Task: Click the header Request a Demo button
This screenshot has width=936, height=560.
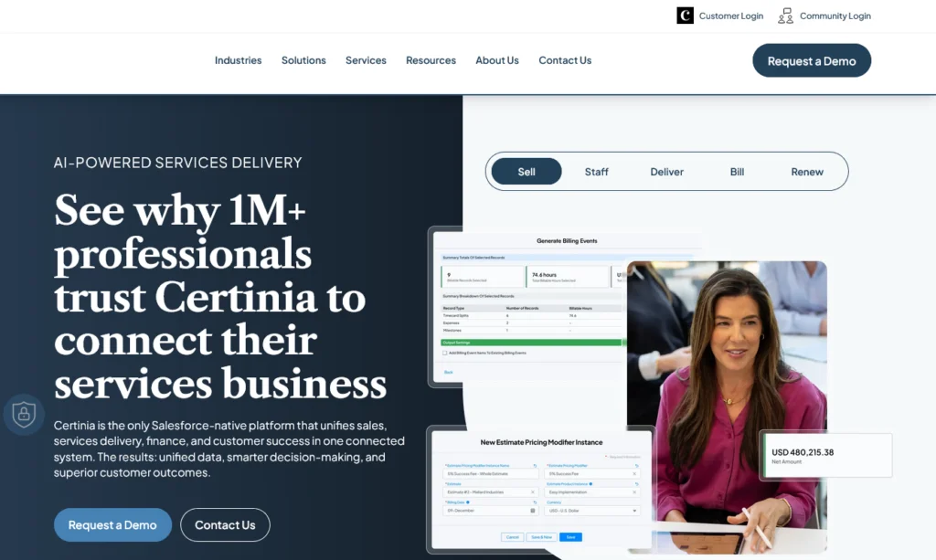Action: (812, 60)
